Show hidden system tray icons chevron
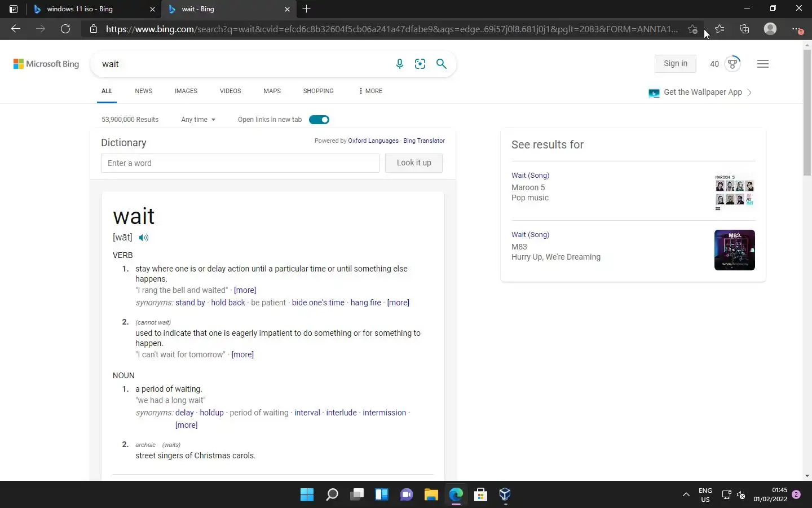812x508 pixels. [686, 495]
